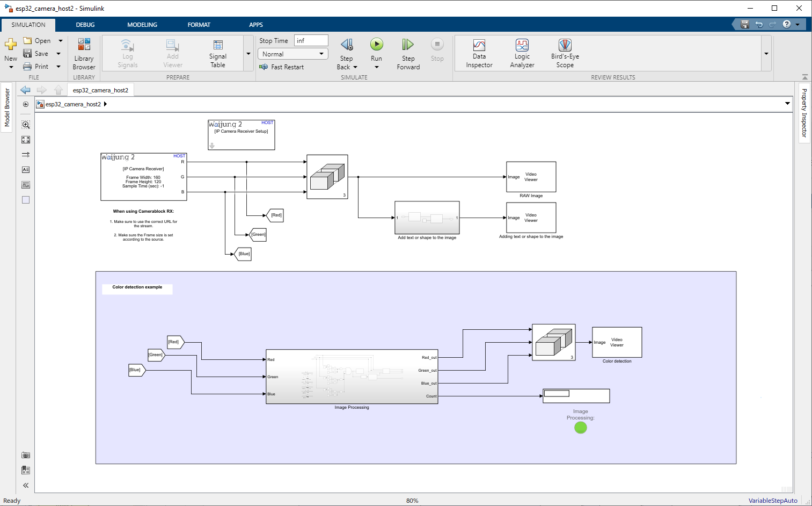Select the RAW Image Video Viewer block
The width and height of the screenshot is (812, 506).
pos(531,177)
